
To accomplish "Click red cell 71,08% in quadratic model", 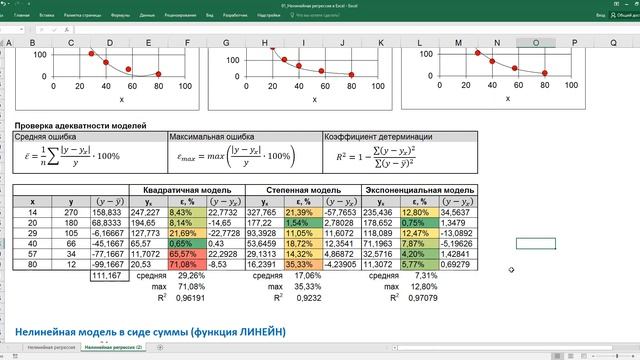I will [187, 264].
